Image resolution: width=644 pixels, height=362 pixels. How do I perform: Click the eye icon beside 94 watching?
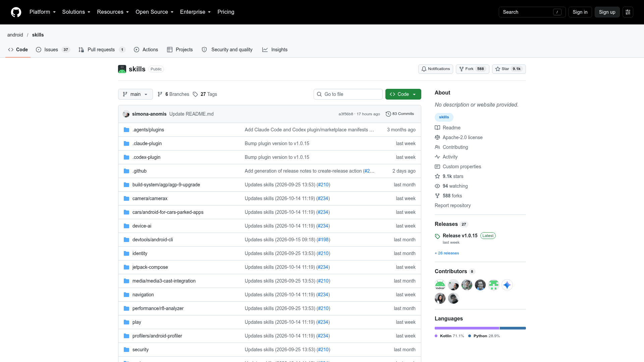(437, 186)
